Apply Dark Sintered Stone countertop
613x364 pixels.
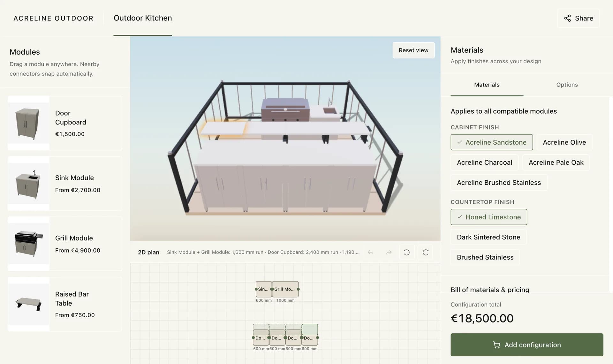[x=488, y=237]
